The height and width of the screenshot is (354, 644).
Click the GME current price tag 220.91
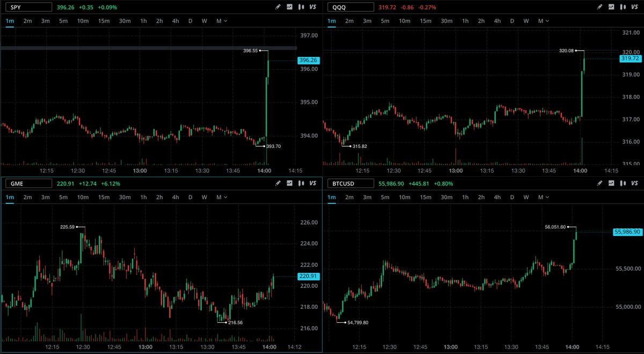coord(308,276)
